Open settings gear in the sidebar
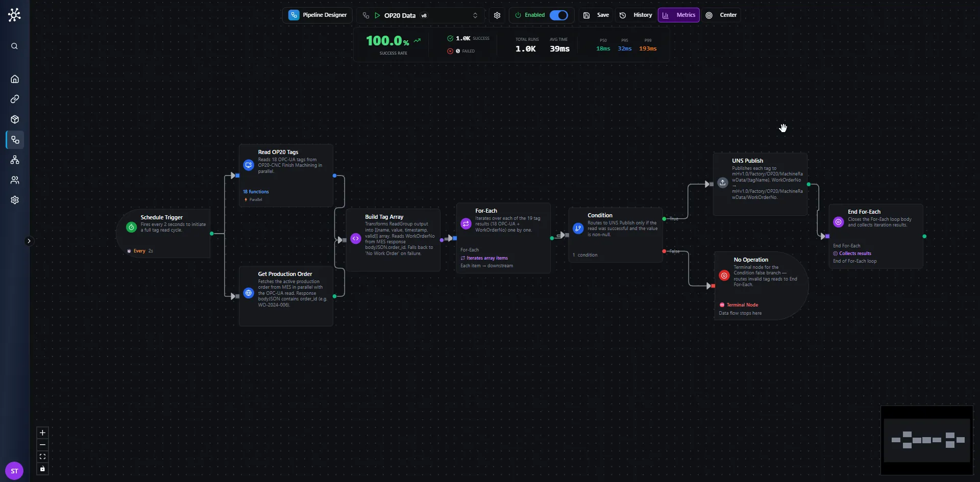This screenshot has width=980, height=482. tap(15, 200)
